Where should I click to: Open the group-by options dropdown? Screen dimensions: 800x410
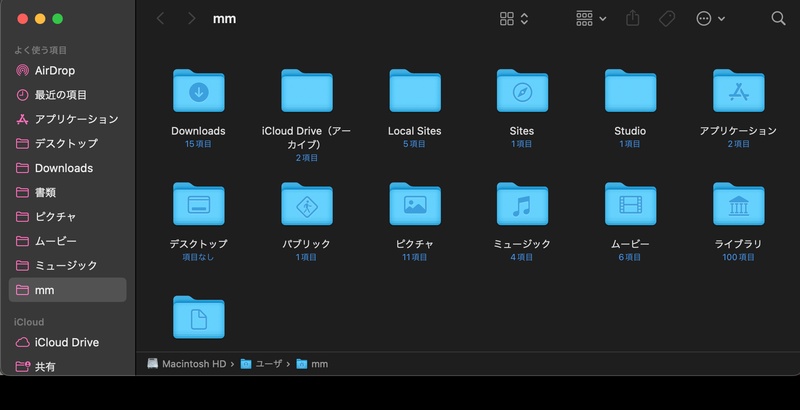(591, 19)
